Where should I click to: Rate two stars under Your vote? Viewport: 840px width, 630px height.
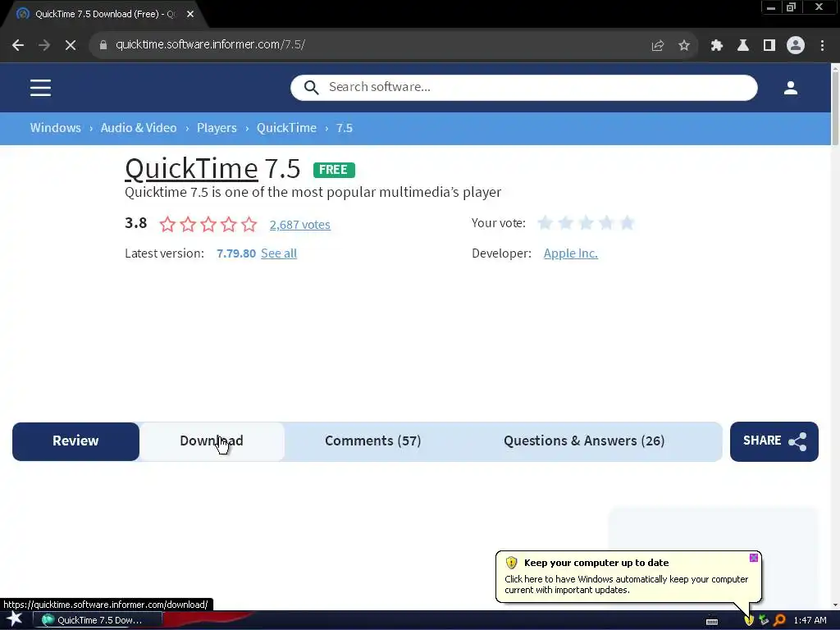coord(566,222)
